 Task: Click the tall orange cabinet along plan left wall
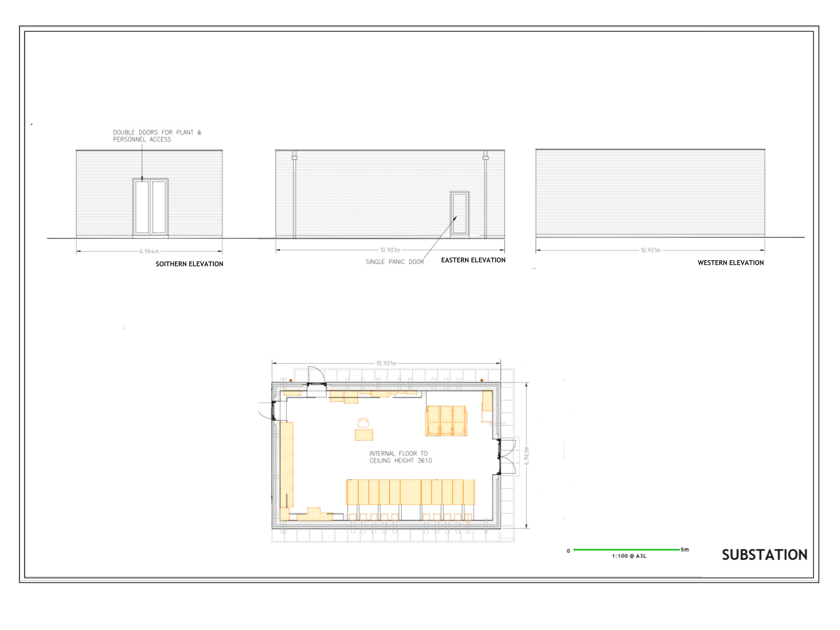tap(287, 465)
